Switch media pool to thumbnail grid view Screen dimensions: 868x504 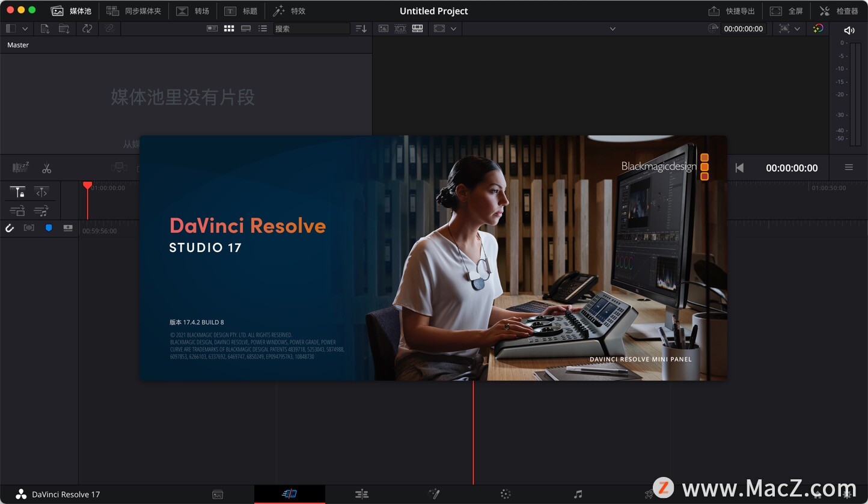point(229,28)
